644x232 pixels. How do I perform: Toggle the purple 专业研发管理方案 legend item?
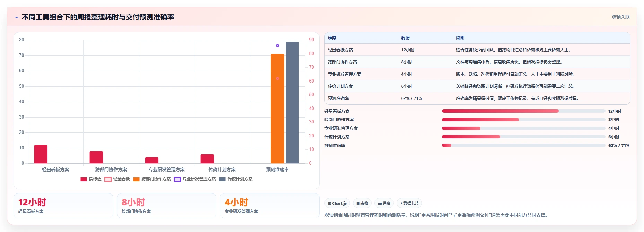[195, 179]
